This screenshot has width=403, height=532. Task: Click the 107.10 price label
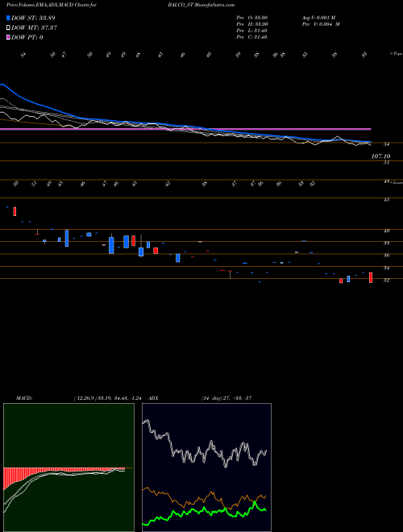[381, 156]
